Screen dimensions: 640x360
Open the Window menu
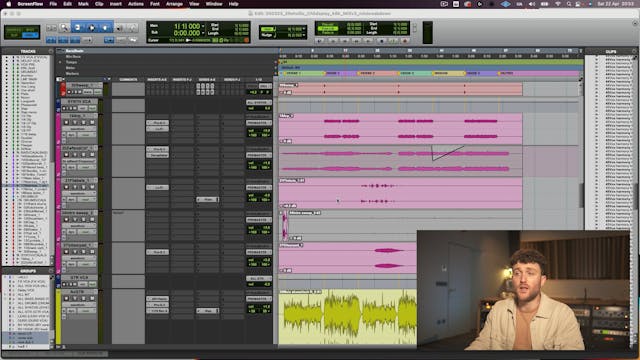[214, 4]
